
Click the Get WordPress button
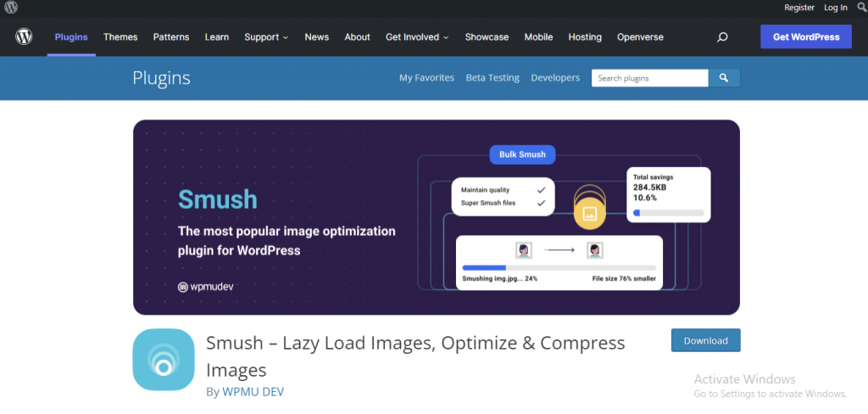[806, 36]
